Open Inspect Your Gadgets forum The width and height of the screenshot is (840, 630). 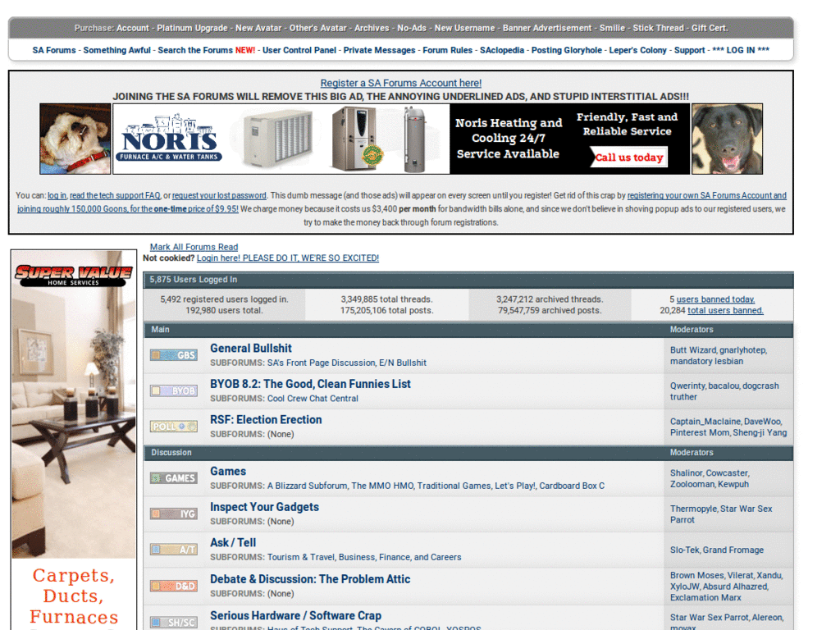click(264, 507)
